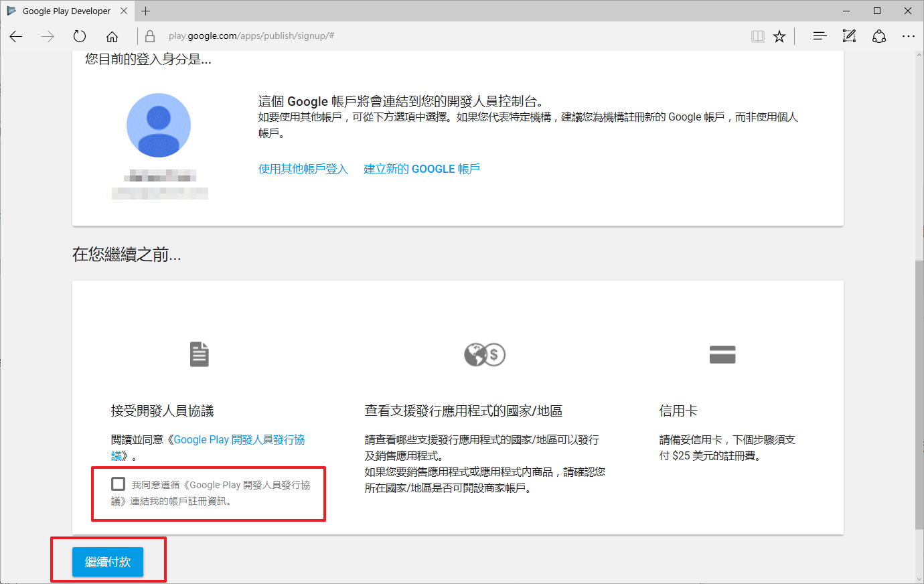Click the page vertical scrollbar thumb
The height and width of the screenshot is (584, 924).
pyautogui.click(x=919, y=395)
